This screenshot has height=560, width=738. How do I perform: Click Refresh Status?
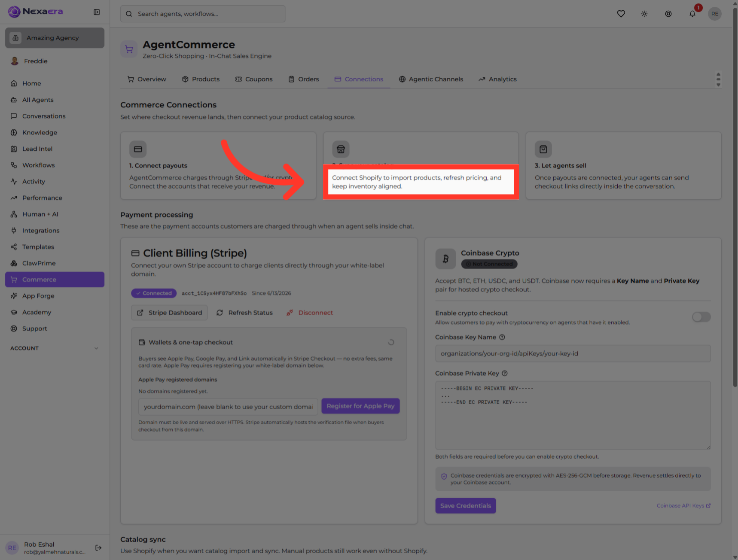pyautogui.click(x=244, y=313)
